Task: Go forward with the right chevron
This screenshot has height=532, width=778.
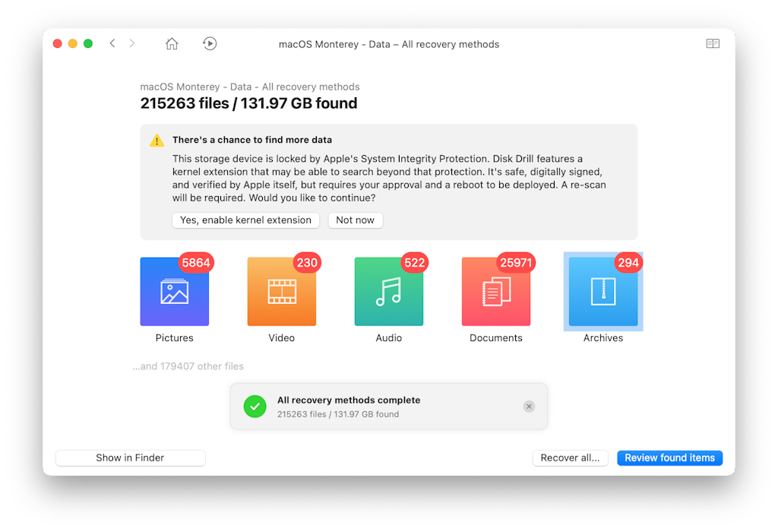Action: coord(132,43)
